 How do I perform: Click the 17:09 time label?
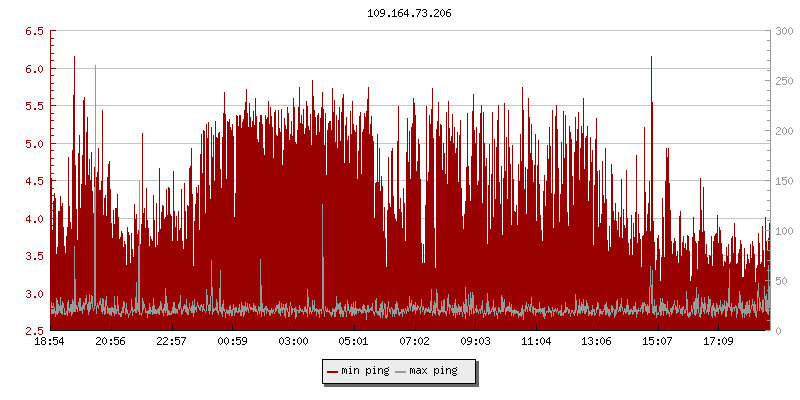(718, 342)
